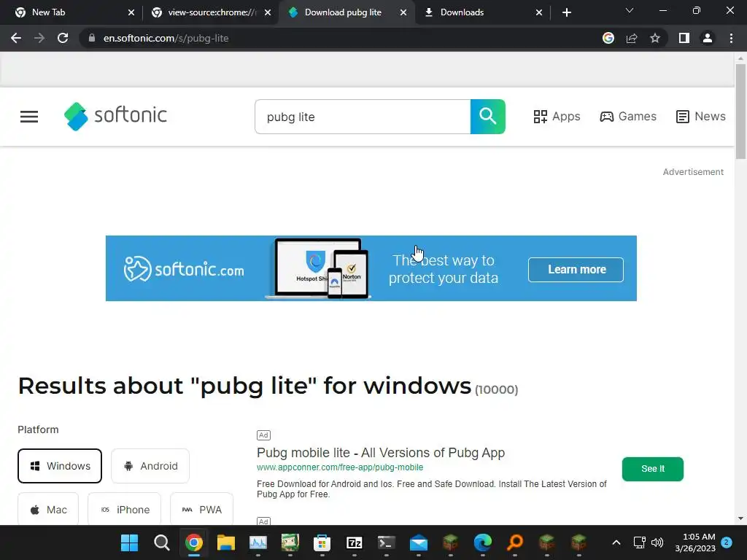Open the terminal taskbar icon
This screenshot has height=560, width=747.
tap(387, 542)
